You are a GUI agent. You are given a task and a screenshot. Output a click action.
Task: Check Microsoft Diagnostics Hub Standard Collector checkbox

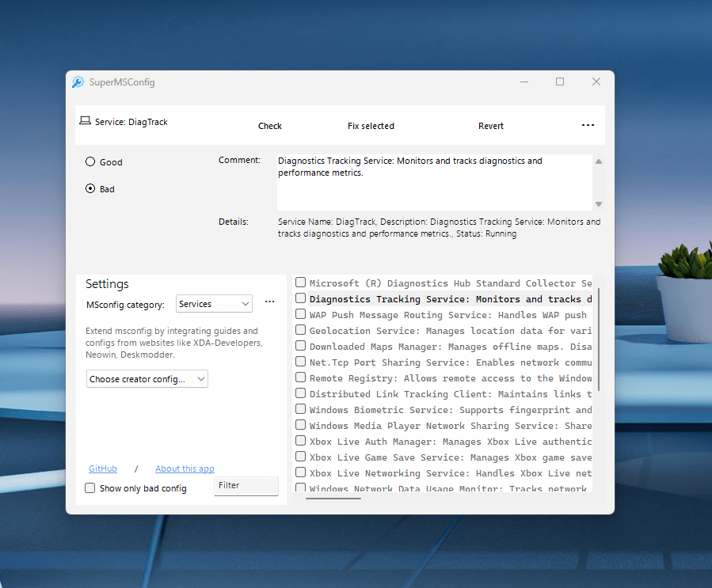point(300,283)
